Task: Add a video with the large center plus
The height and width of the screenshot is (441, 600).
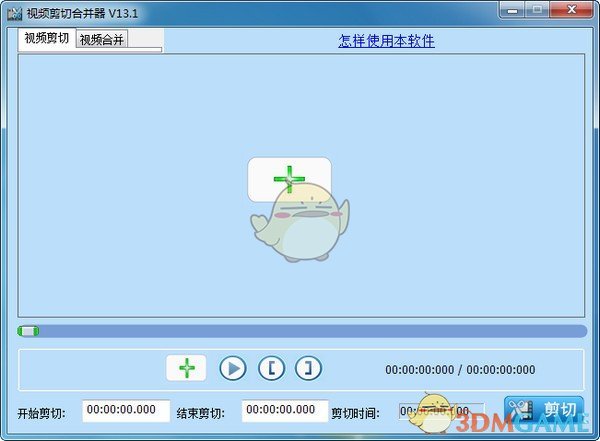Action: (x=289, y=179)
